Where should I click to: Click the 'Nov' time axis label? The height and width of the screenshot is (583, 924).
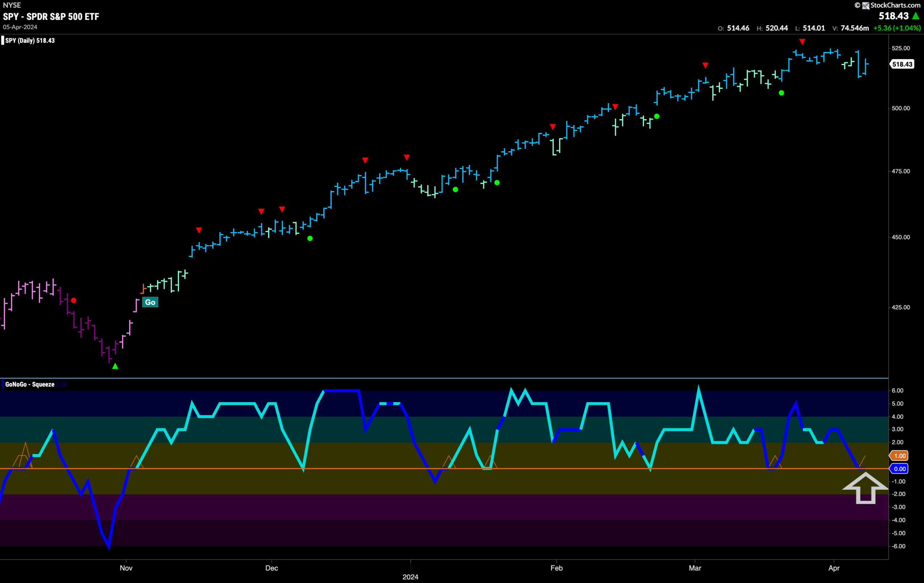point(126,568)
